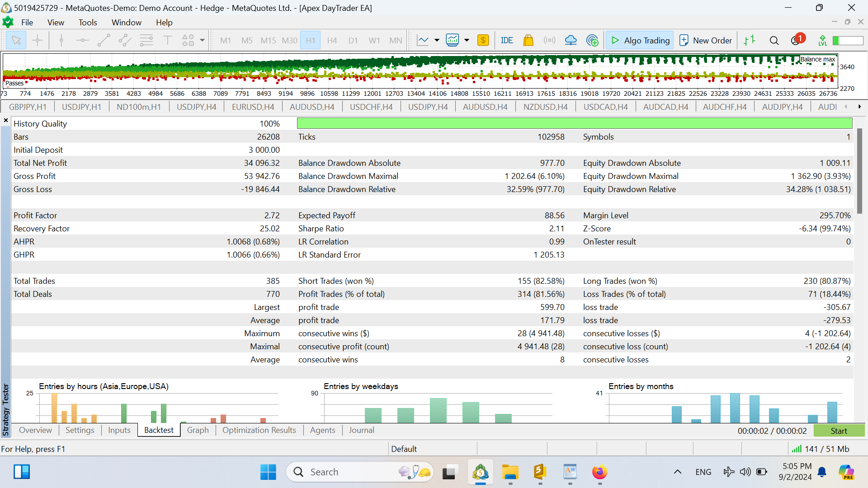Switch chart to H4 timeframe
This screenshot has width=868, height=488.
click(332, 40)
